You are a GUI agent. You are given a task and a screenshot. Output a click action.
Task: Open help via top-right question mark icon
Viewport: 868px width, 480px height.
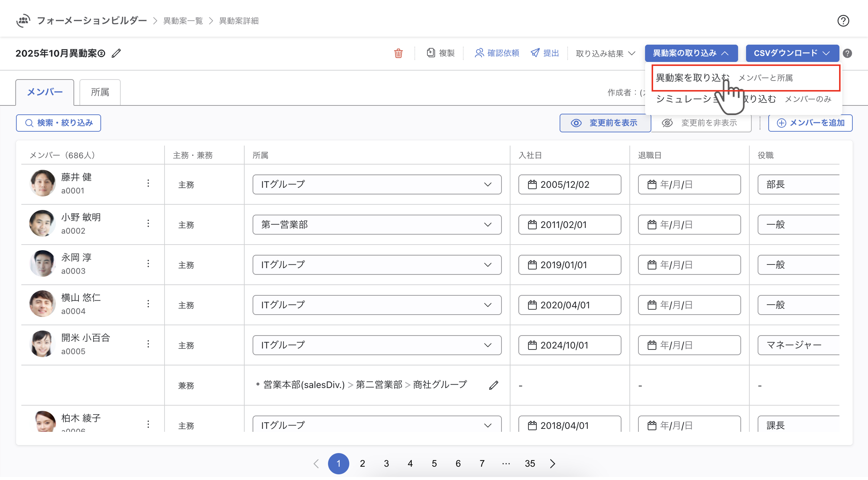(x=843, y=21)
